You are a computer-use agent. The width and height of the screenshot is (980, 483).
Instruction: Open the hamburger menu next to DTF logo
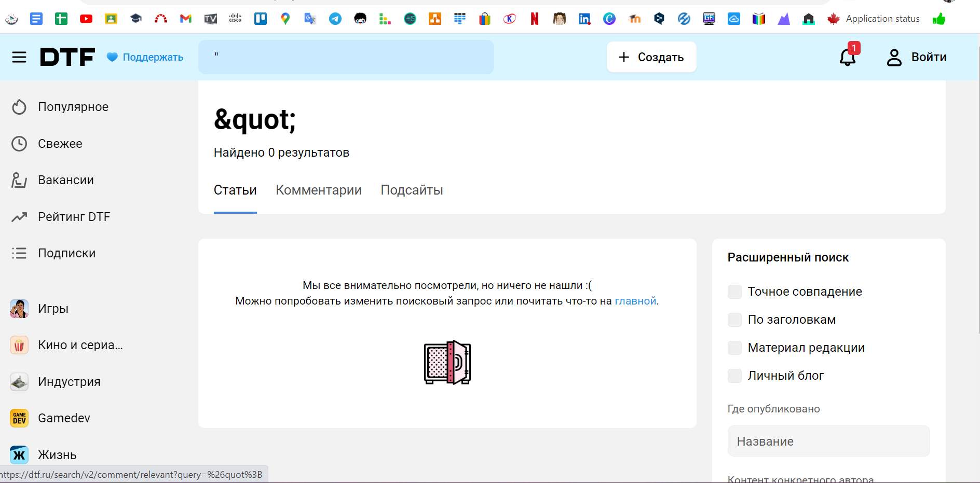[x=19, y=57]
